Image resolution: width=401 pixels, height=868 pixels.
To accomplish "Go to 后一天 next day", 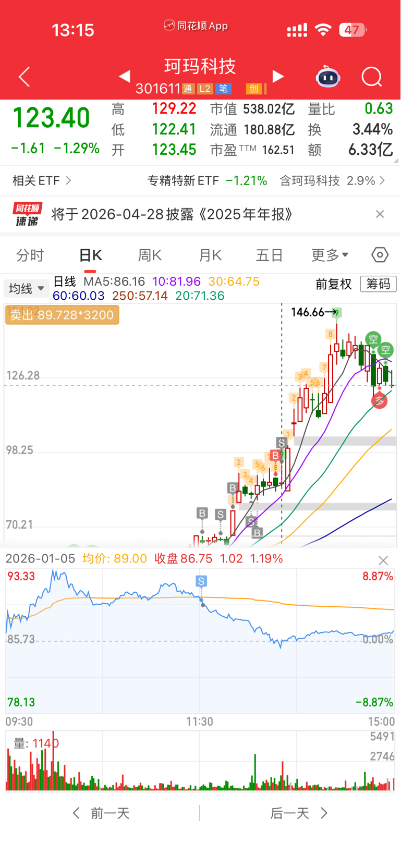I will coord(299,813).
